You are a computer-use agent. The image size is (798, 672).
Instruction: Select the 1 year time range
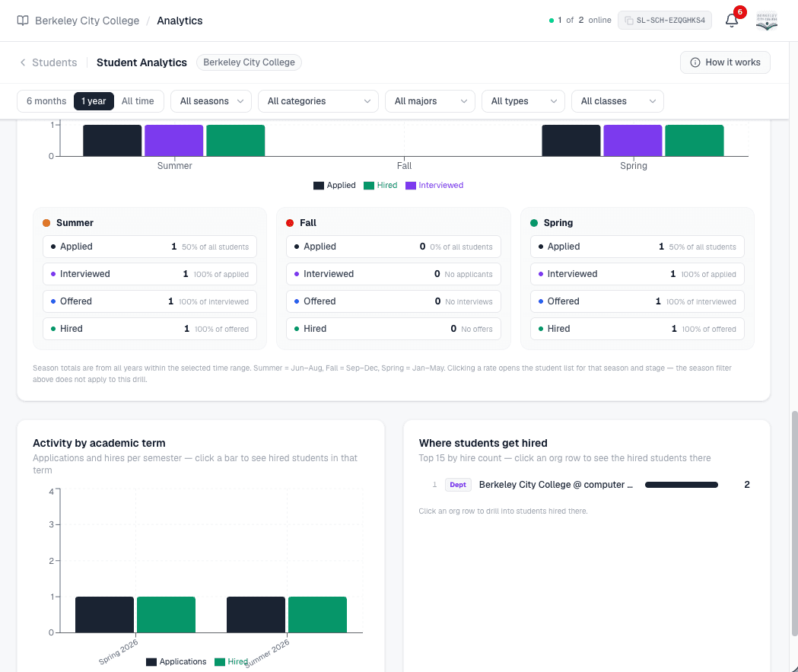tap(94, 100)
